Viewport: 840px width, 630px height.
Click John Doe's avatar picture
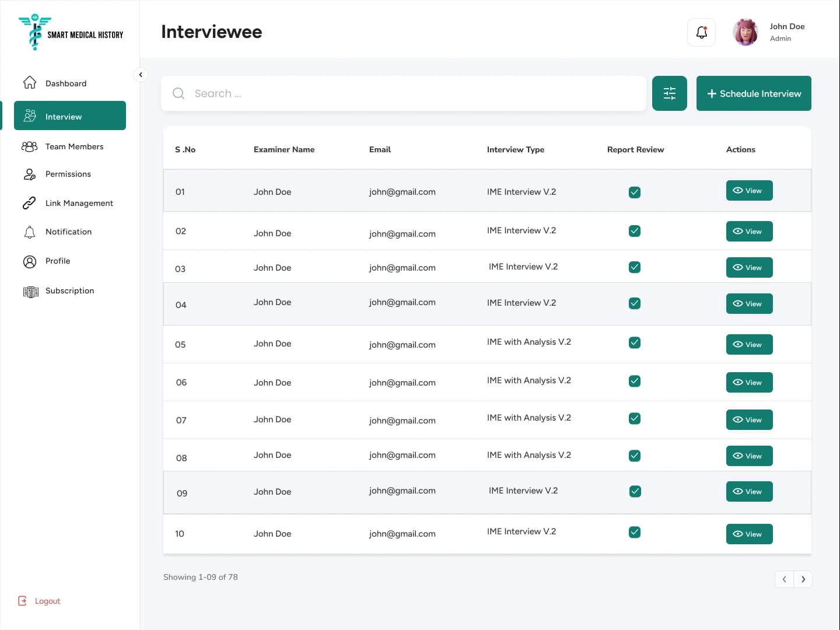pos(746,32)
